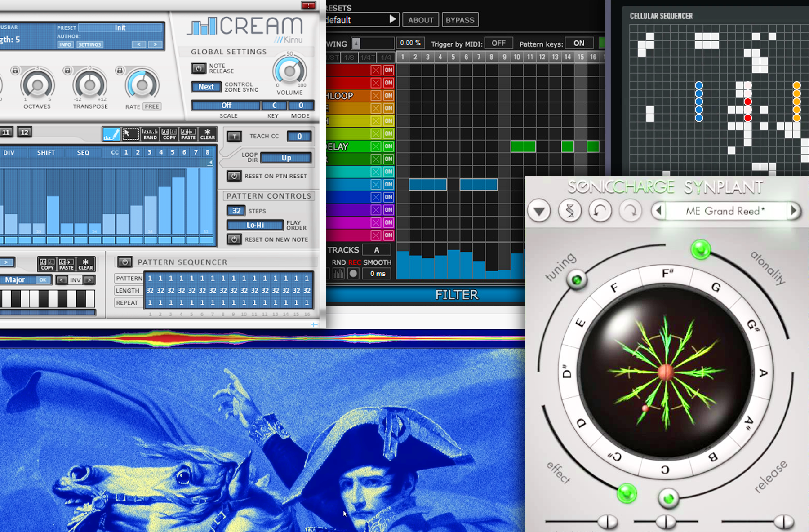Click the Synplant redo arrow
This screenshot has height=532, width=809.
pyautogui.click(x=630, y=210)
